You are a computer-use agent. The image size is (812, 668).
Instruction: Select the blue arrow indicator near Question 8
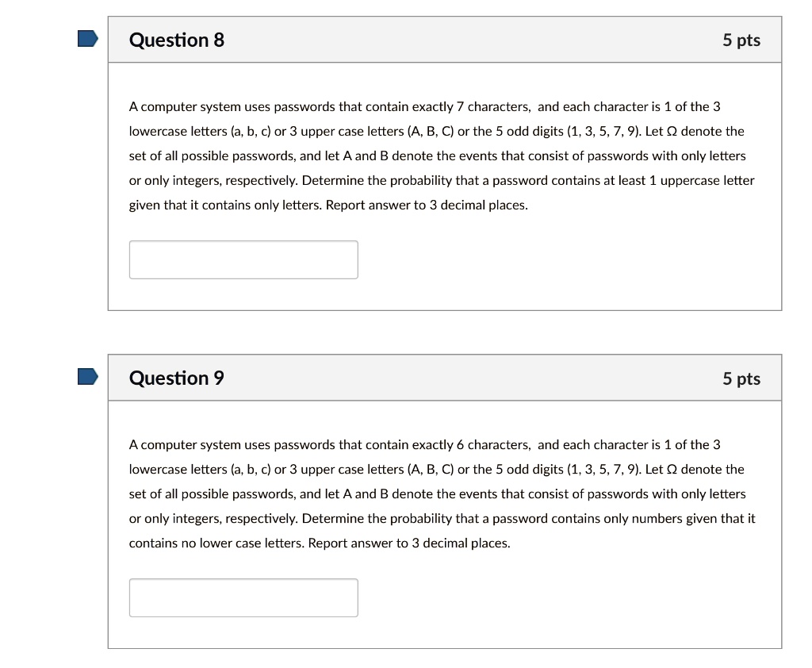87,37
